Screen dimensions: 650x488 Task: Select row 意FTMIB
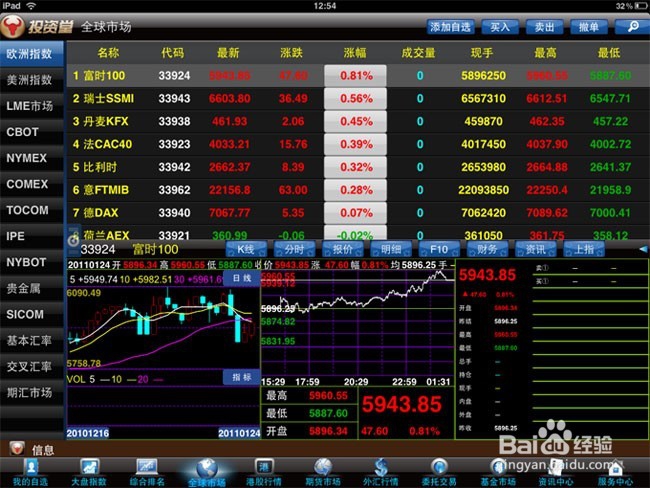pyautogui.click(x=358, y=190)
